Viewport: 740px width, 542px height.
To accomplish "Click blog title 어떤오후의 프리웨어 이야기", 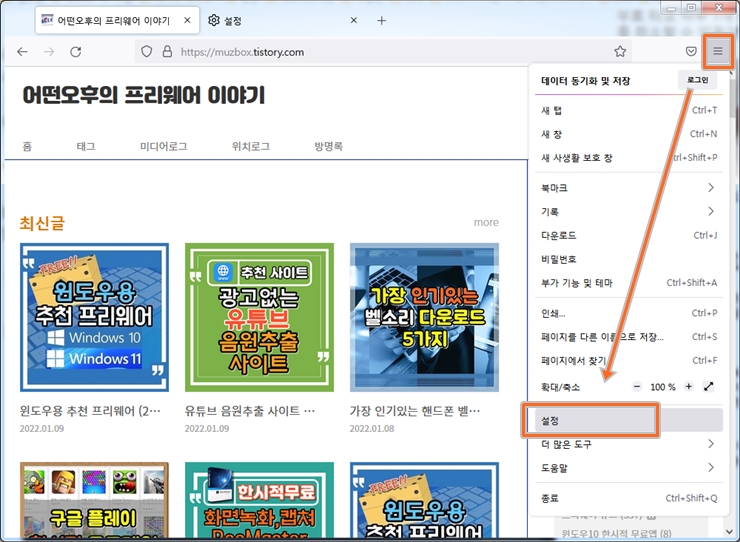I will (x=143, y=95).
